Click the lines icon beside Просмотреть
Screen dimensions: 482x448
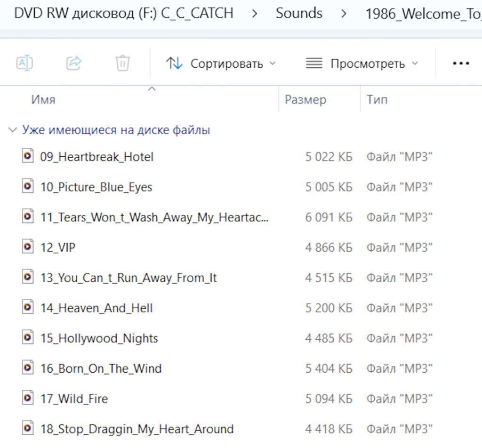coord(314,64)
